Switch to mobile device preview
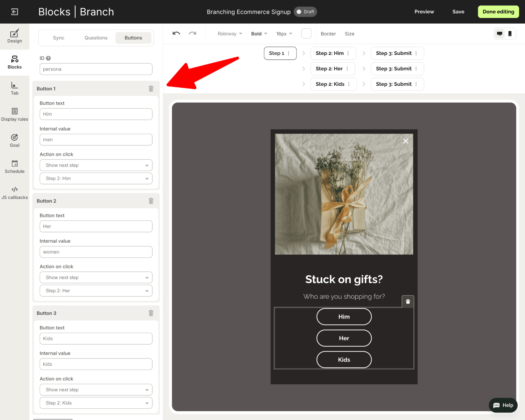This screenshot has height=420, width=525. coord(510,34)
